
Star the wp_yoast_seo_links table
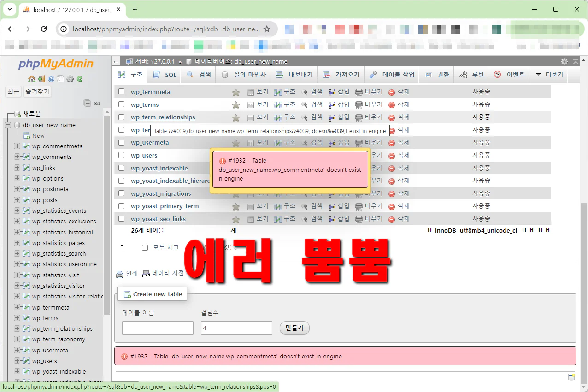[x=235, y=219]
